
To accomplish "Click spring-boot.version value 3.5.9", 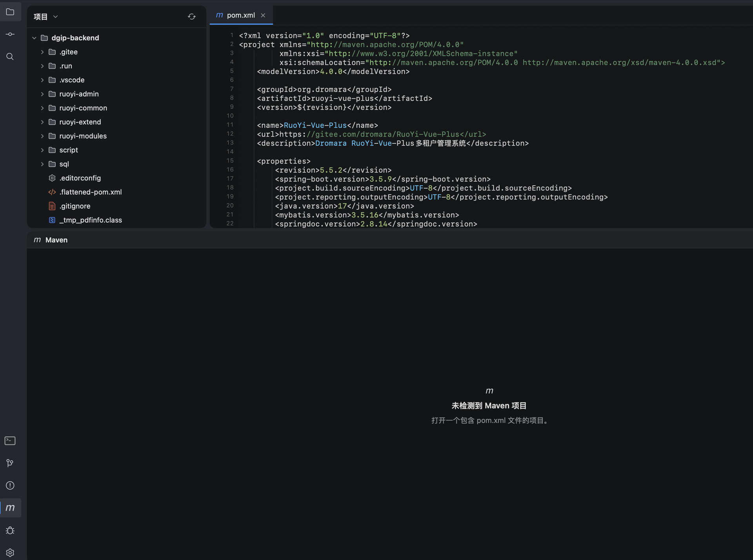I will (x=380, y=179).
